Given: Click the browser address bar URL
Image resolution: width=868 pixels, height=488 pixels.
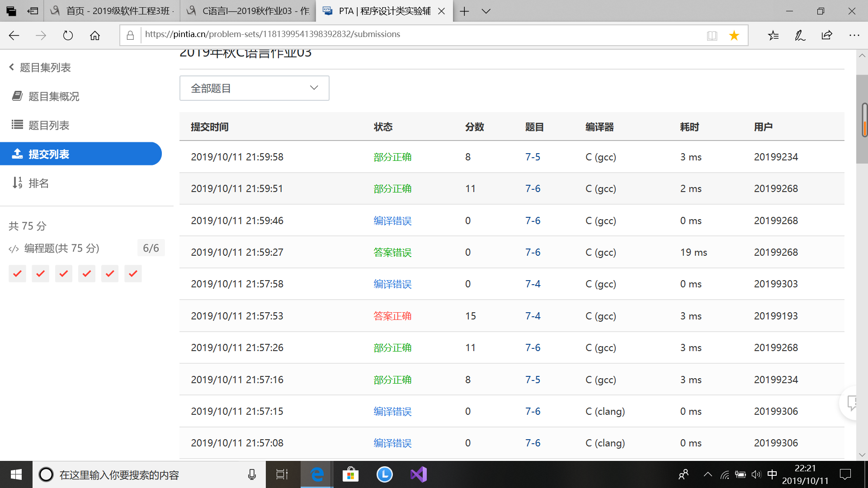Looking at the screenshot, I should pos(273,34).
